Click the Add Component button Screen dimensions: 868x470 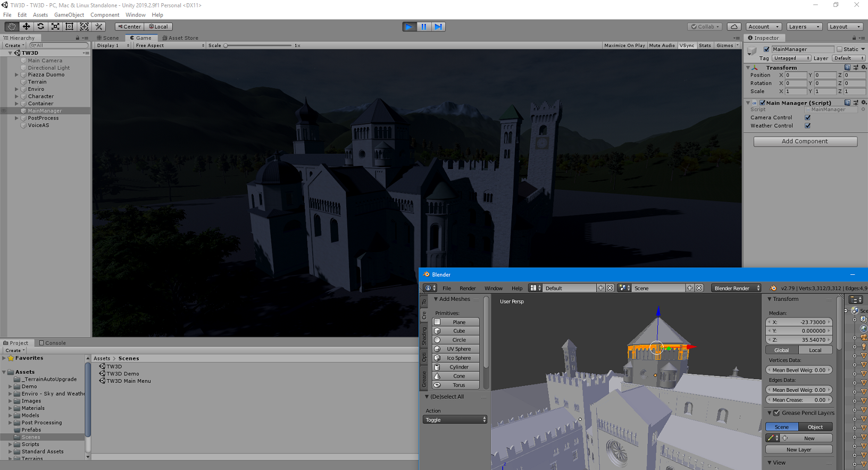pyautogui.click(x=805, y=141)
